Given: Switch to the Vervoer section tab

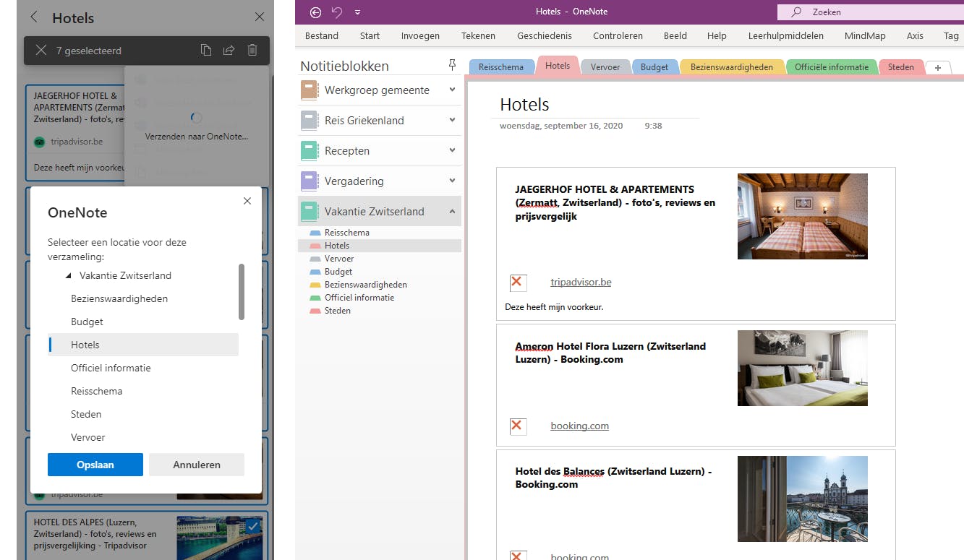Looking at the screenshot, I should (605, 67).
